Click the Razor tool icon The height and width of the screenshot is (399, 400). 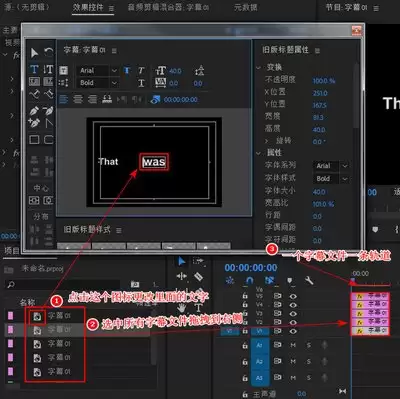coord(198,277)
